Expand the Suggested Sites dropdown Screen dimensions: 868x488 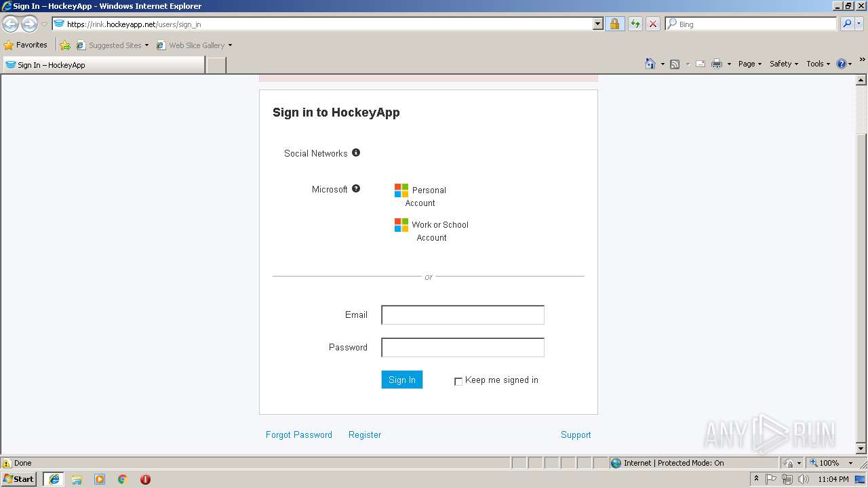click(x=146, y=45)
